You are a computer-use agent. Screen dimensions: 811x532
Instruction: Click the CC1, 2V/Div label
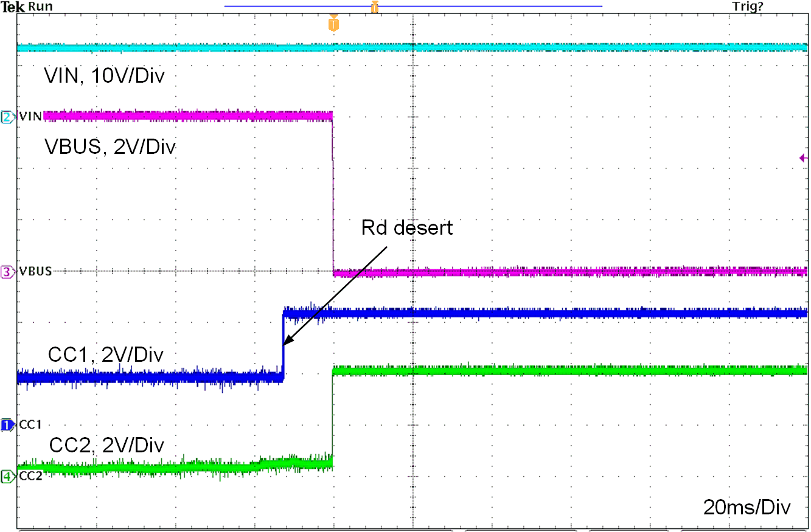coord(106,354)
